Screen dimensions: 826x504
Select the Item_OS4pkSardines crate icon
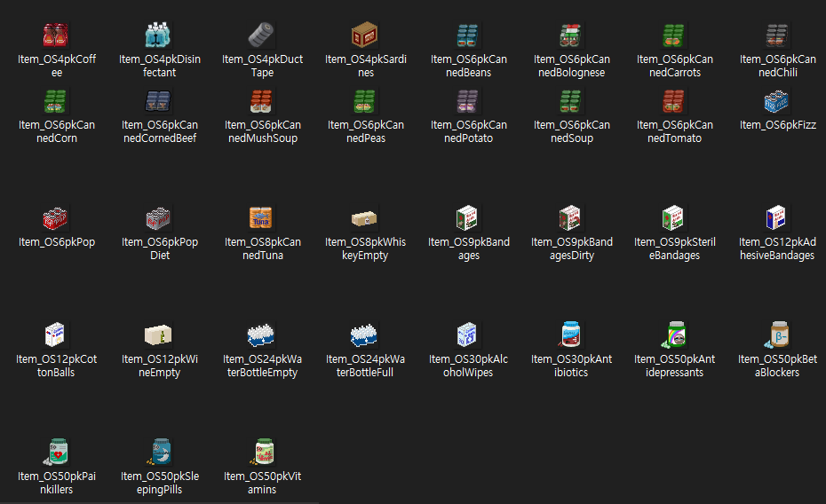click(x=364, y=35)
